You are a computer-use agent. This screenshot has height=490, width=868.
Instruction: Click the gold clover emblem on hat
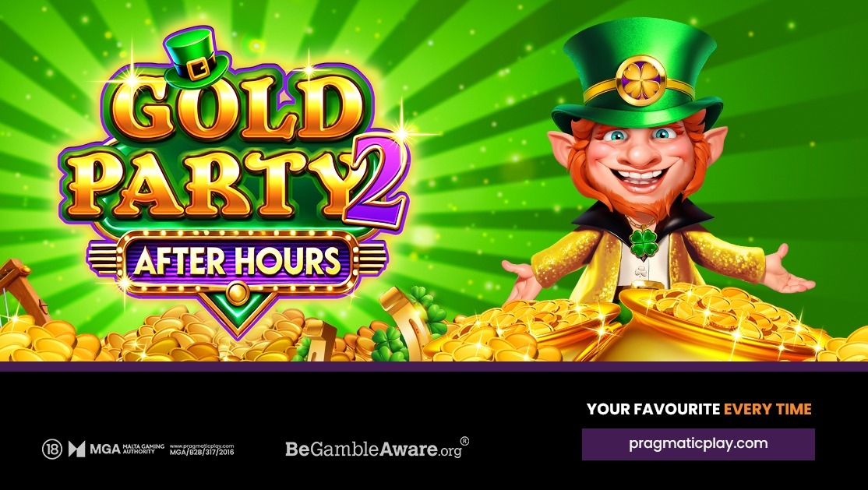641,81
